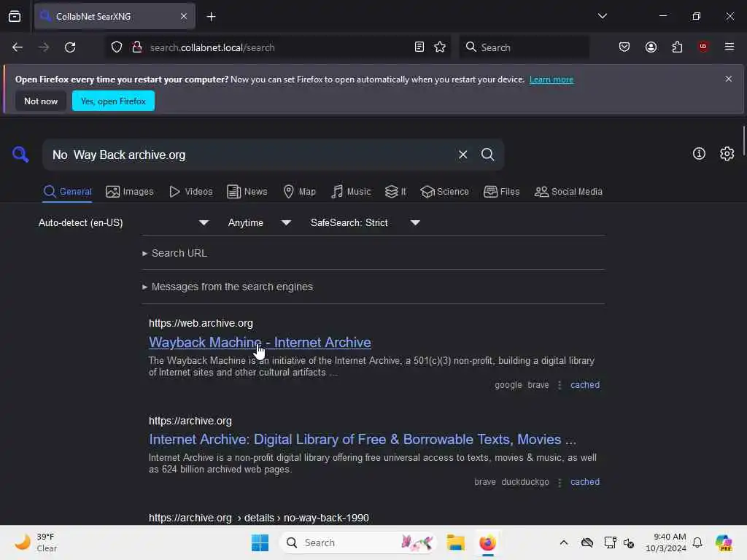Open Firefox application menu hamburger

coord(729,47)
